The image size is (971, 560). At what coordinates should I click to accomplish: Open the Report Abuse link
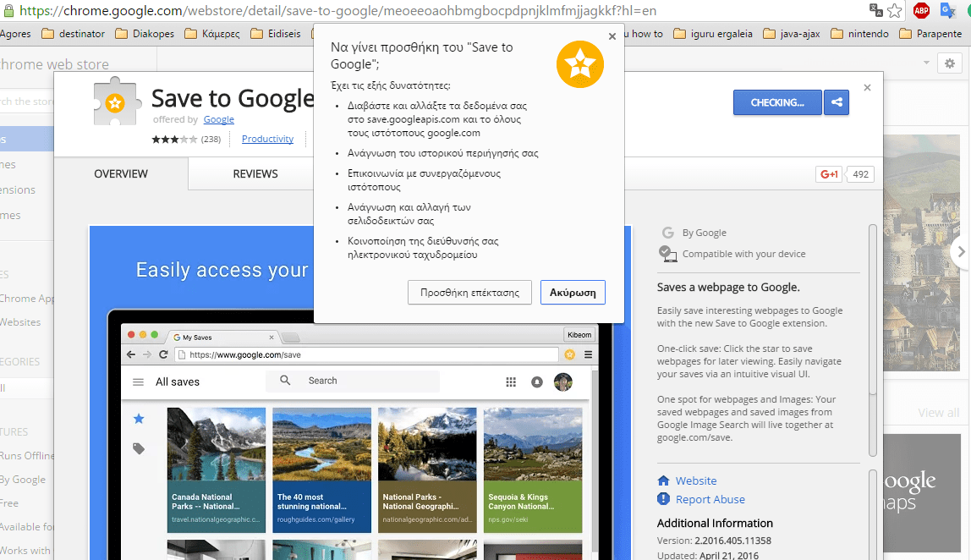coord(710,499)
